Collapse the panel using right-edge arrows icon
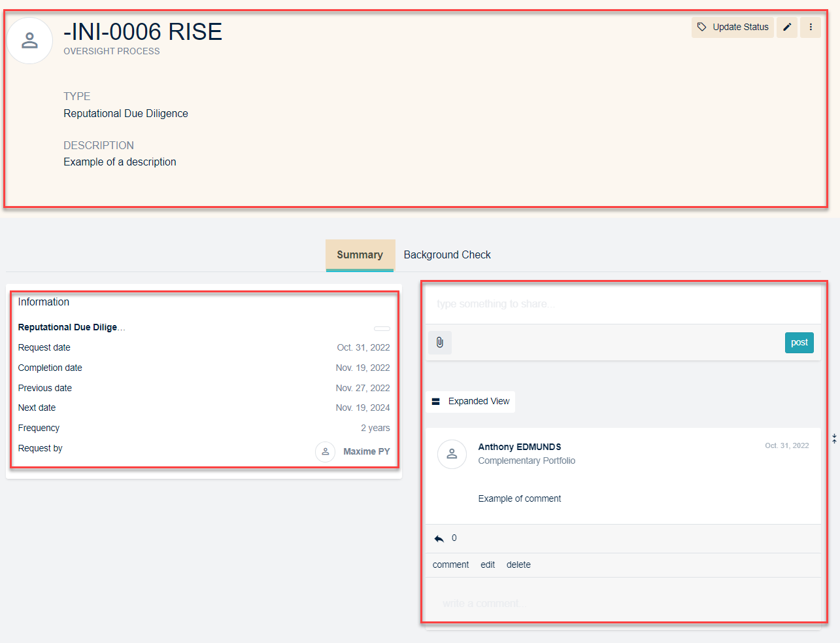Image resolution: width=840 pixels, height=643 pixels. [834, 438]
